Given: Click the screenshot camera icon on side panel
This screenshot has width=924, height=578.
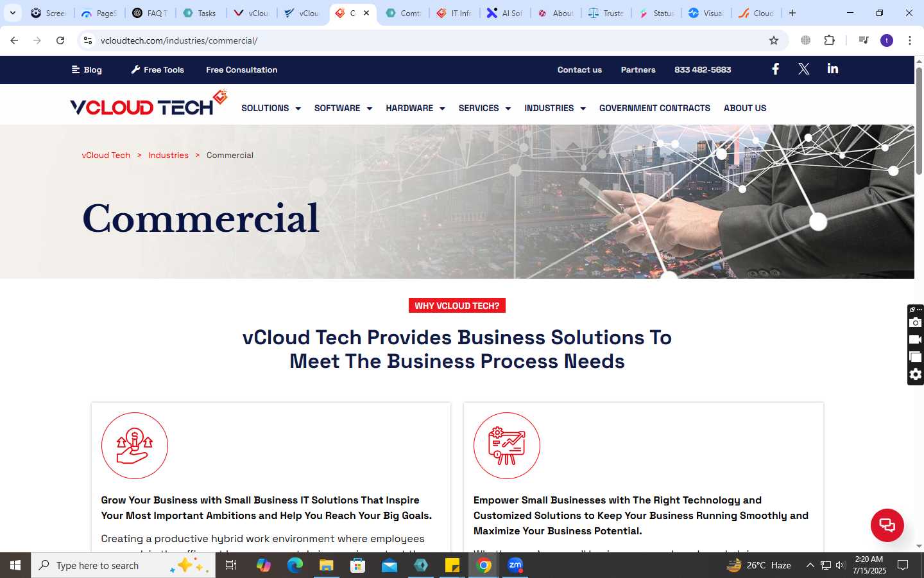Looking at the screenshot, I should pos(916,322).
